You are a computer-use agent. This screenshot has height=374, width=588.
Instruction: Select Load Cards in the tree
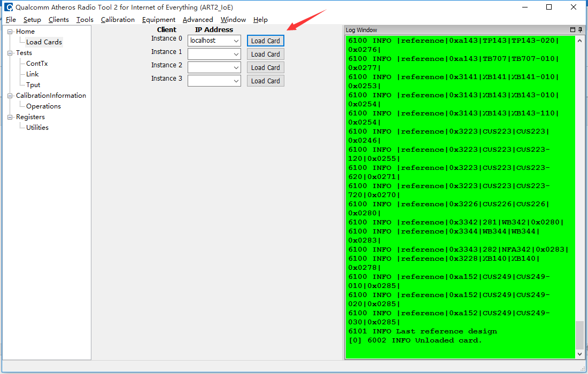[44, 42]
